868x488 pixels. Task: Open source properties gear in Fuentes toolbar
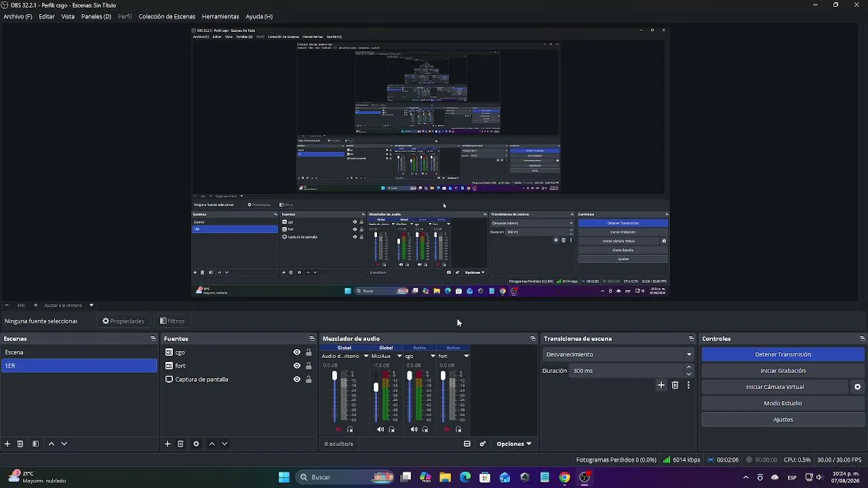pyautogui.click(x=196, y=444)
